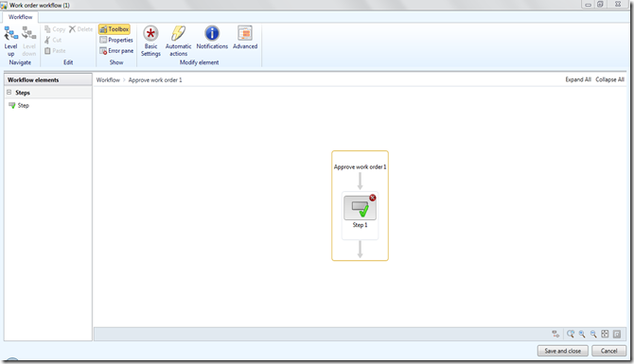
Task: Click the zoom-to-region magnifier icon
Action: (x=571, y=334)
